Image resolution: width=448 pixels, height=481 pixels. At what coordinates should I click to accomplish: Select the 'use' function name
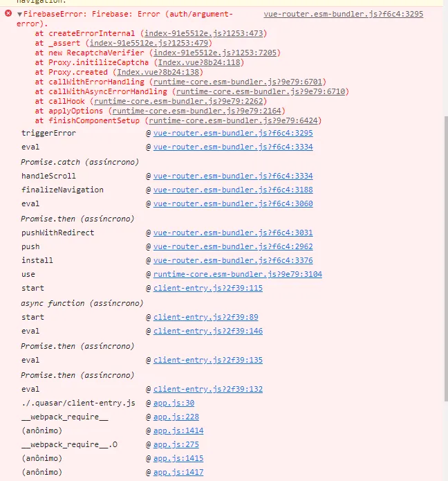(28, 274)
